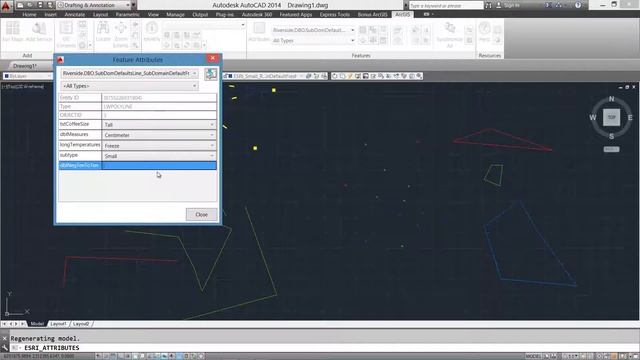Screen dimensions: 640x360
Task: Click the Help question mark icon
Action: coord(578,5)
